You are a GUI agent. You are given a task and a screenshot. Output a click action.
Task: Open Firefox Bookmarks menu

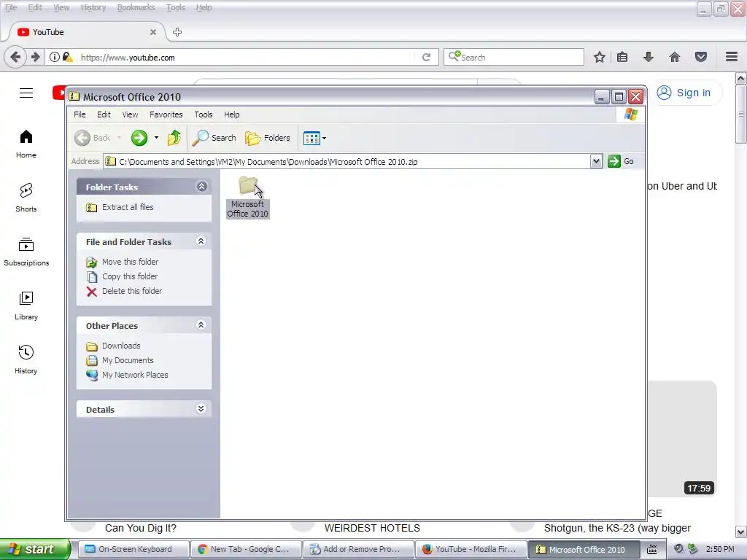(136, 7)
